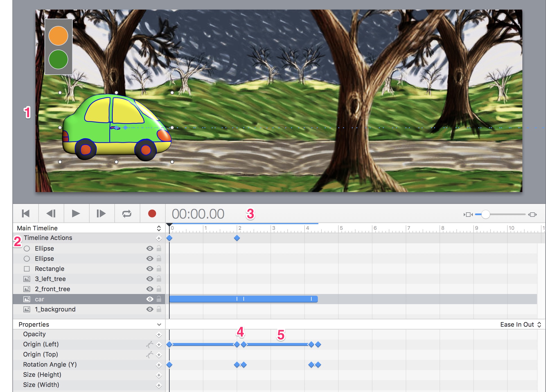Click the play animation icon
The width and height of the screenshot is (546, 392).
click(x=76, y=214)
